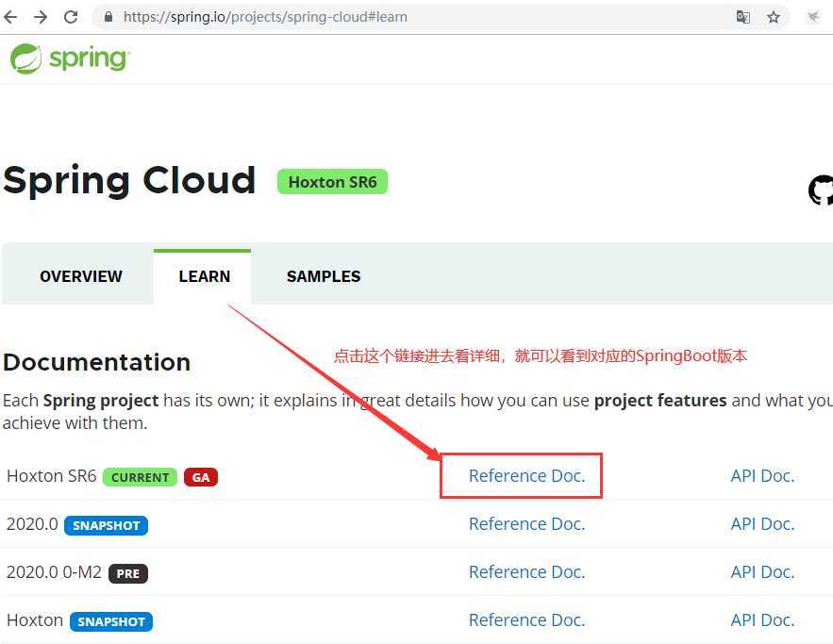
Task: Open Reference Doc. for 2020.0 snapshot
Action: click(526, 524)
